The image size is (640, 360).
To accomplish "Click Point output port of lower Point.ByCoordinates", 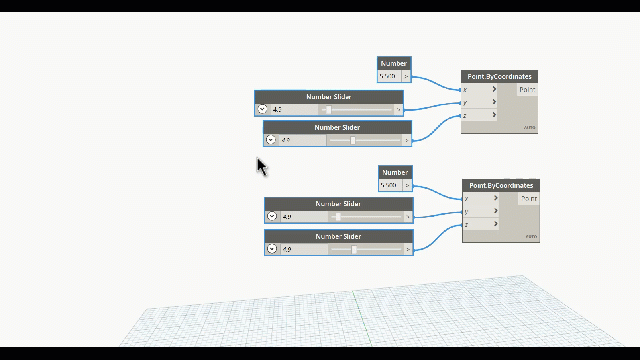I will pos(529,198).
